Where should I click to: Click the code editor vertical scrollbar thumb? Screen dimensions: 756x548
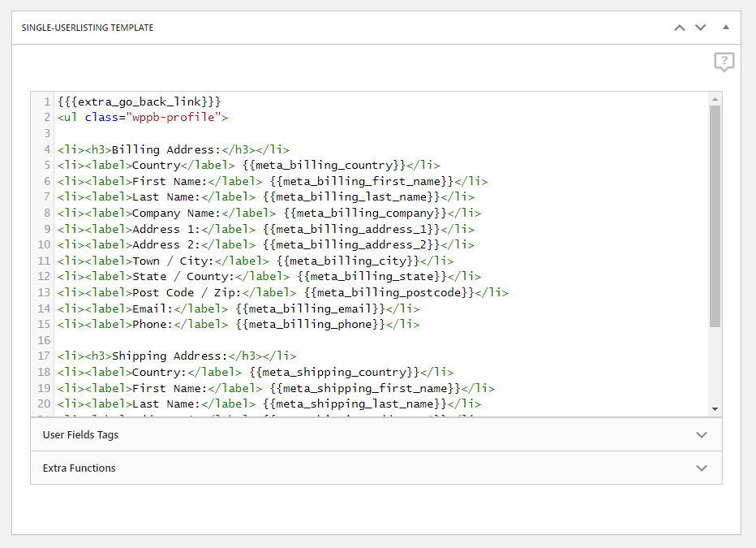(x=715, y=216)
